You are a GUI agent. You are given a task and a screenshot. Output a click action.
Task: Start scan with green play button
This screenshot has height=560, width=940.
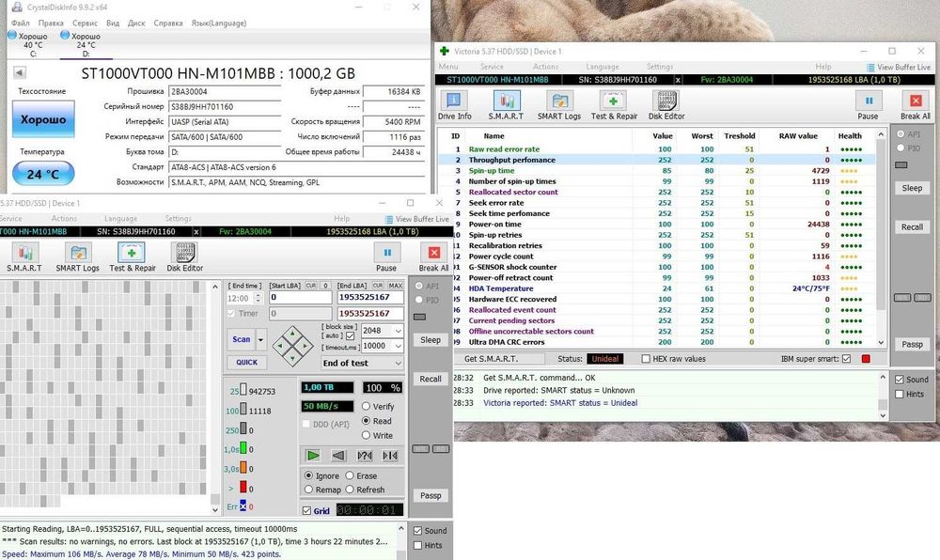pos(313,456)
